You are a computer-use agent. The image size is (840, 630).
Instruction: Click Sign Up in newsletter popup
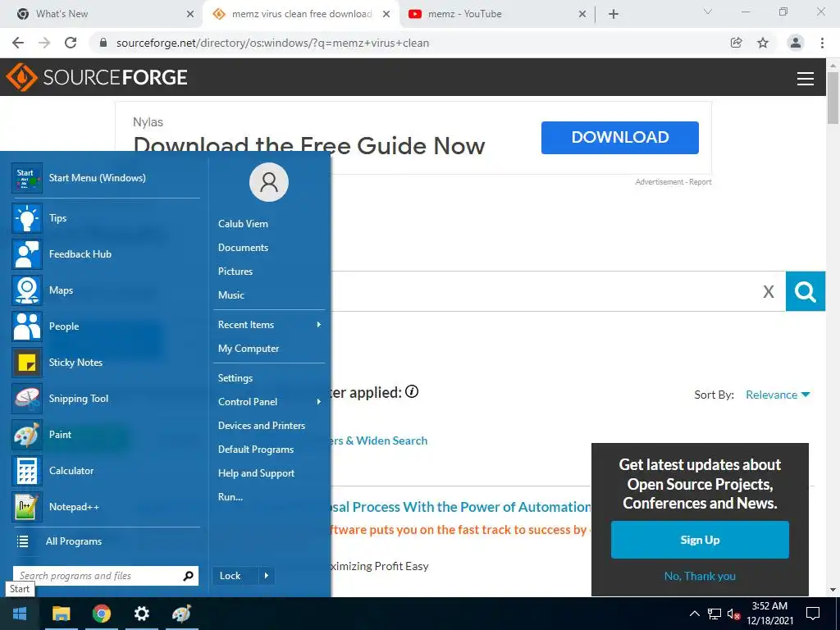click(x=700, y=540)
